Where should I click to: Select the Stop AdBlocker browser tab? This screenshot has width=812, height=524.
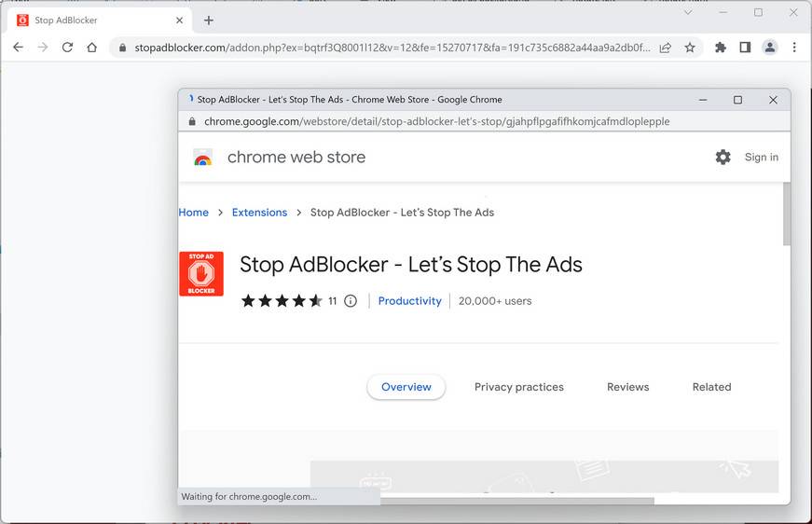[100, 21]
